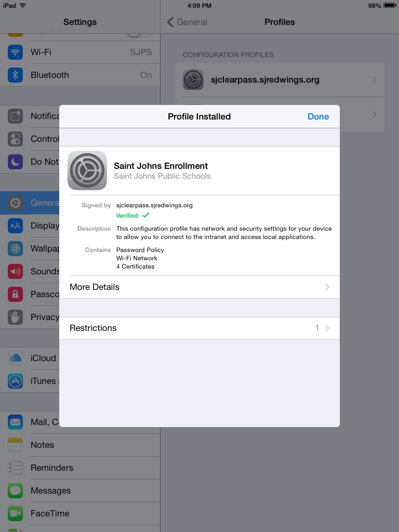The width and height of the screenshot is (399, 532).
Task: Tap the 4:09 PM clock
Action: coord(199,6)
